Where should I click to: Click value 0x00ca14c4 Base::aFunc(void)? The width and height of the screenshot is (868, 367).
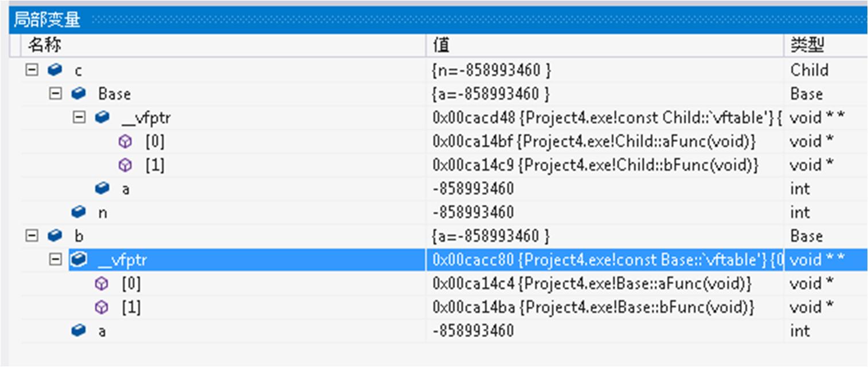[x=592, y=283]
